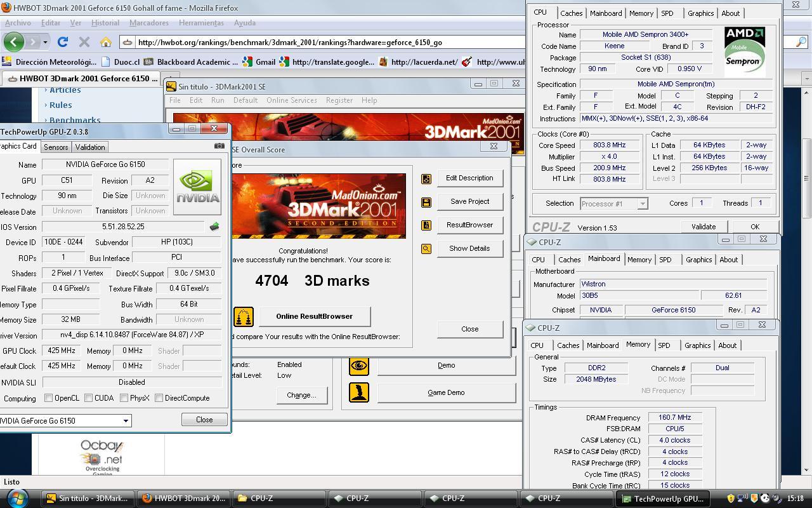Click the Change... button in 3DMark
The image size is (812, 508).
coord(301,395)
